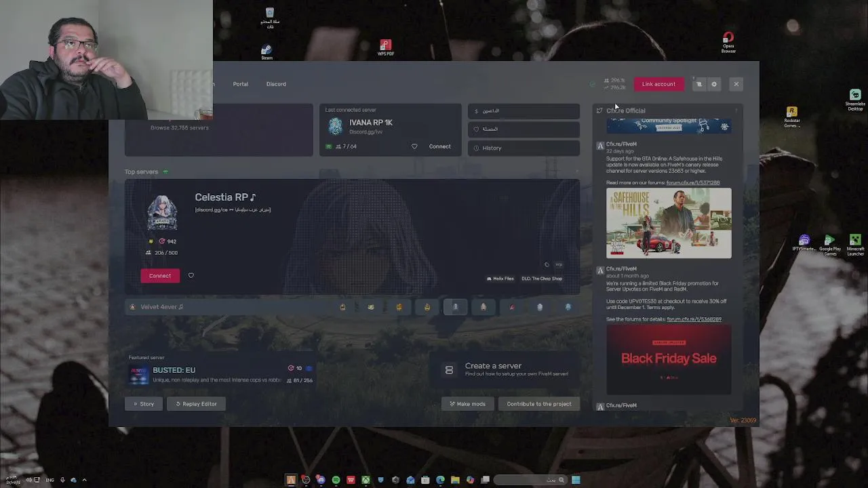This screenshot has width=868, height=488.
Task: Open the FiveM settings gear
Action: click(714, 84)
